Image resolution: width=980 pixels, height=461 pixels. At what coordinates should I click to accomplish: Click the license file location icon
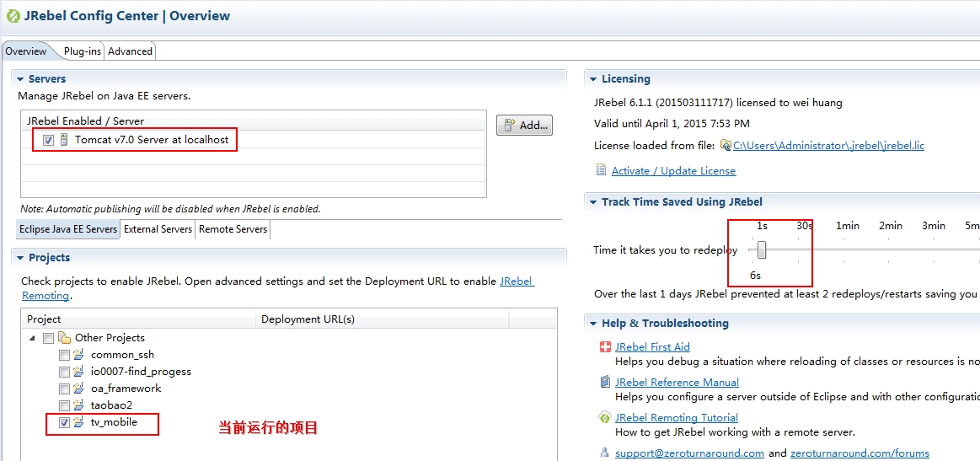pyautogui.click(x=726, y=146)
